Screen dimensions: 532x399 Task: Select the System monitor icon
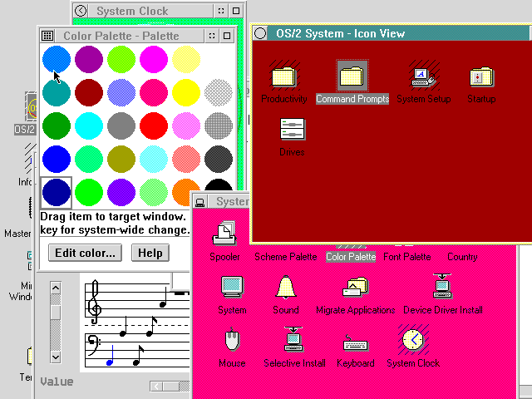pos(232,287)
